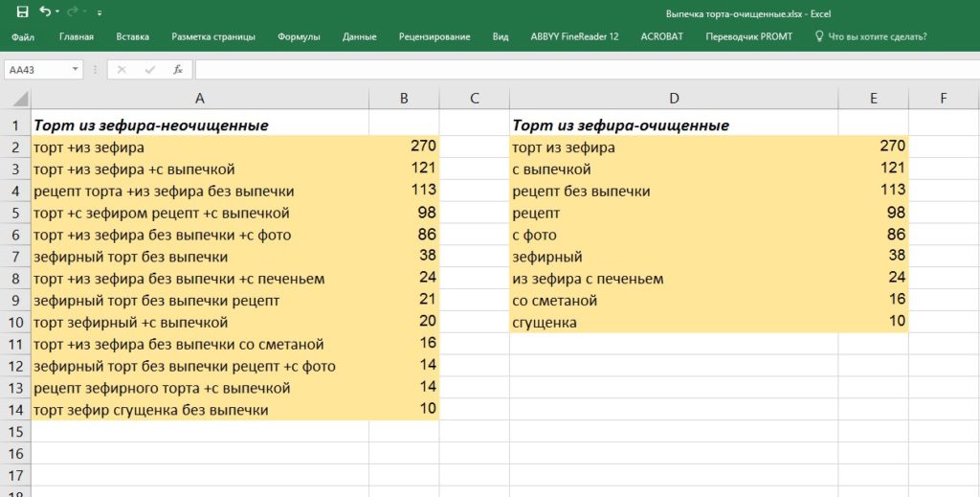Open the ABBYY FineReader 12 tab
The width and height of the screenshot is (980, 497).
tap(574, 36)
